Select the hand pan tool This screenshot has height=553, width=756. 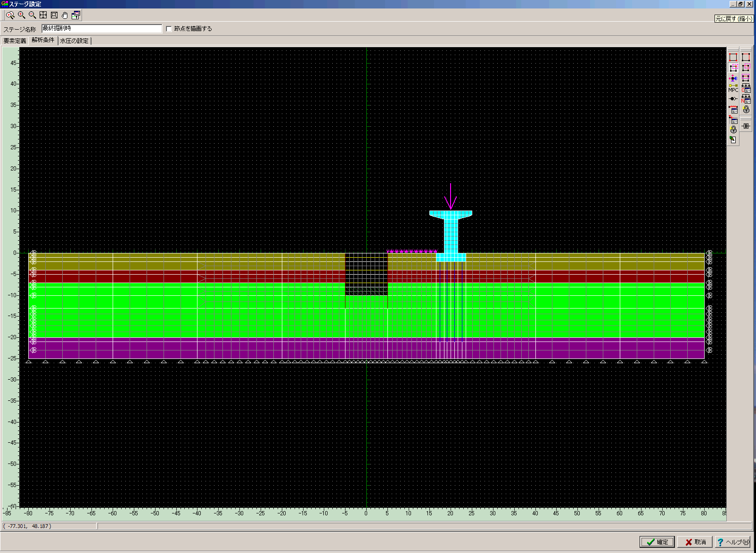point(65,15)
